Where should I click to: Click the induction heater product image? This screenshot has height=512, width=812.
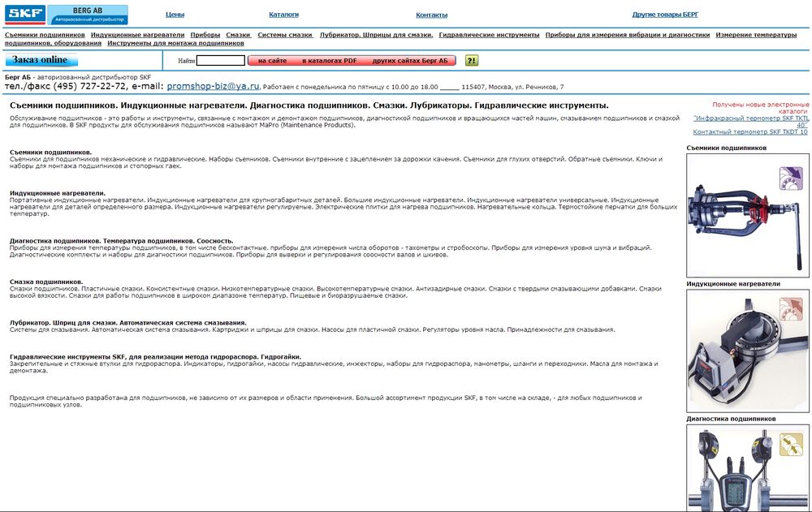coord(747,351)
